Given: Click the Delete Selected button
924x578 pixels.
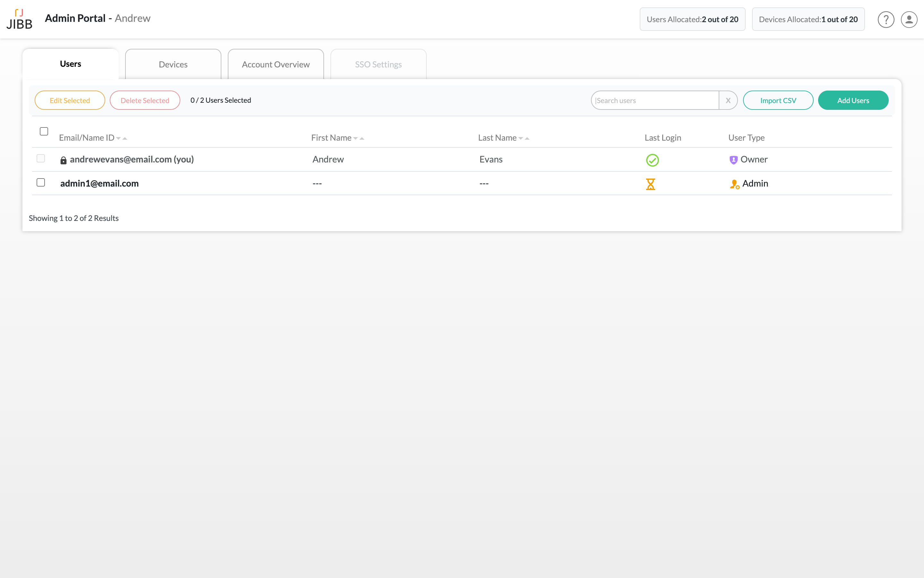Looking at the screenshot, I should [145, 100].
